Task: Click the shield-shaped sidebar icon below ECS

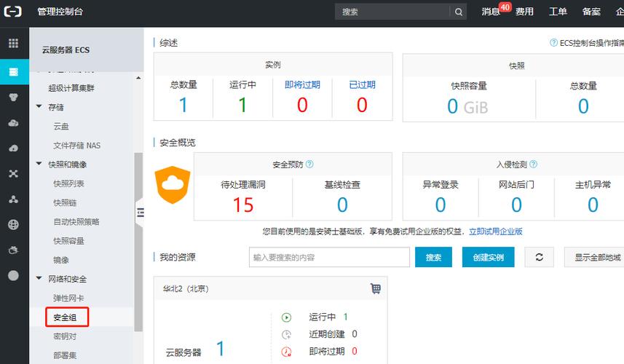Action: (x=14, y=97)
